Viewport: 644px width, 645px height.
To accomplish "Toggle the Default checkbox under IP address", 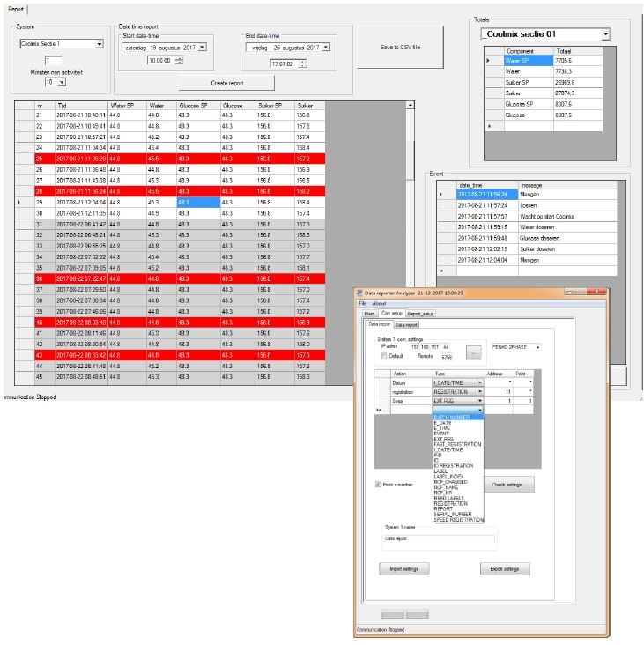I will point(384,356).
